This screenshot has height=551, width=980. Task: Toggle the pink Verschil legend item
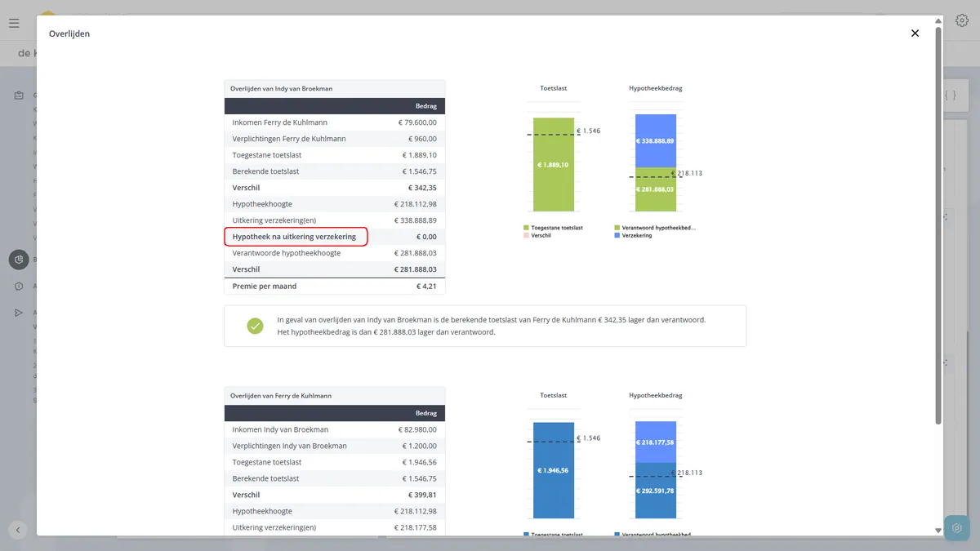pos(540,235)
